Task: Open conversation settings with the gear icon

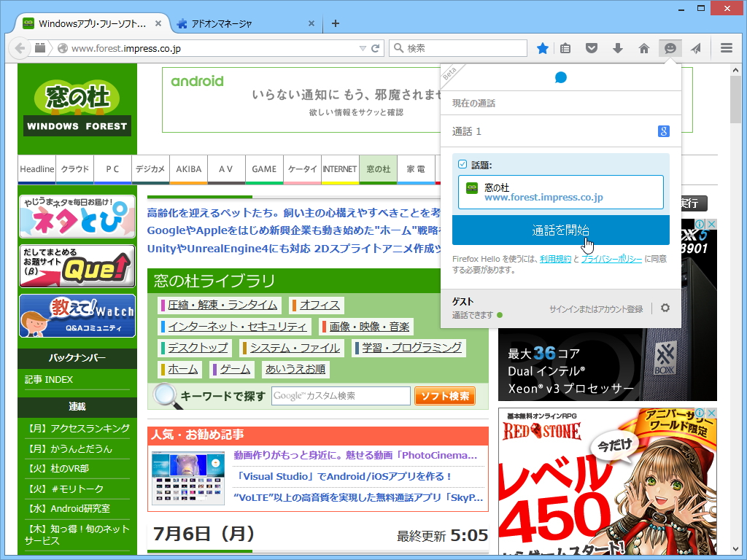Action: (x=665, y=308)
